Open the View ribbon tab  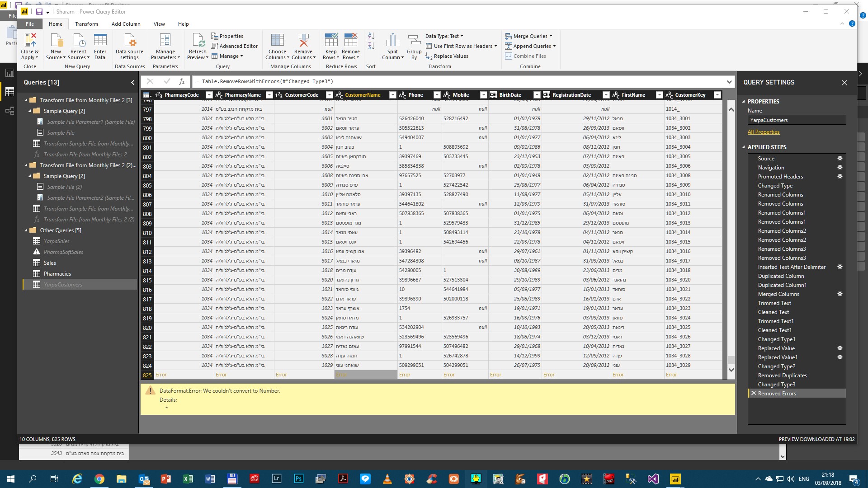pyautogui.click(x=159, y=24)
